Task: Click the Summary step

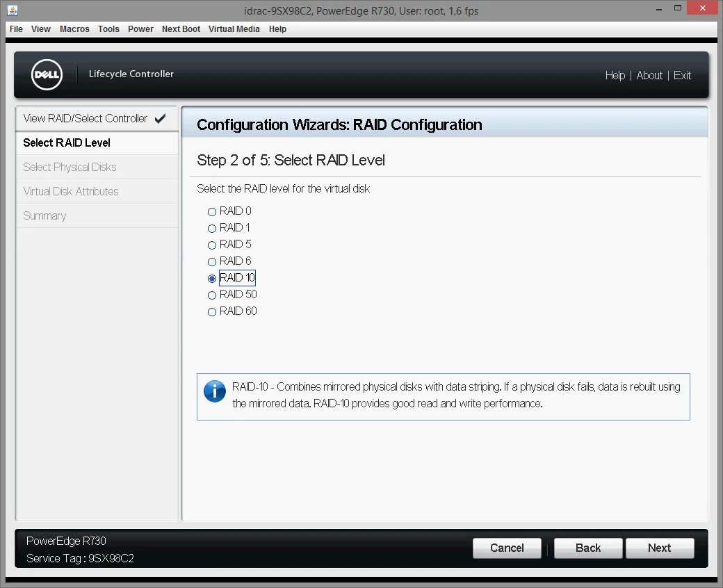Action: (x=97, y=215)
